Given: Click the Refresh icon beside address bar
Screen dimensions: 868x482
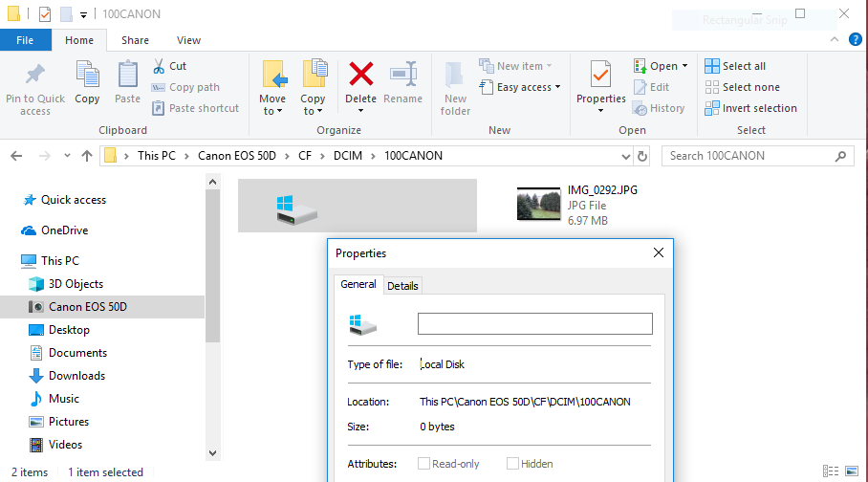Looking at the screenshot, I should pos(642,156).
